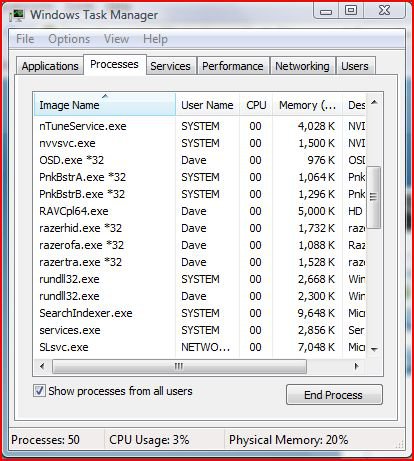Click CPU Usage: 3% in the status bar

[149, 440]
